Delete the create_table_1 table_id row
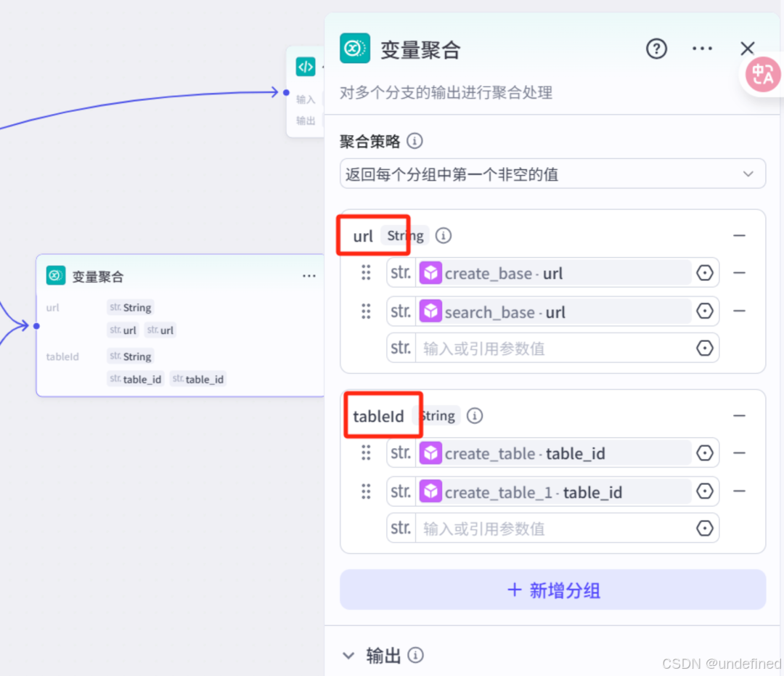Viewport: 784px width, 676px height. [x=739, y=491]
